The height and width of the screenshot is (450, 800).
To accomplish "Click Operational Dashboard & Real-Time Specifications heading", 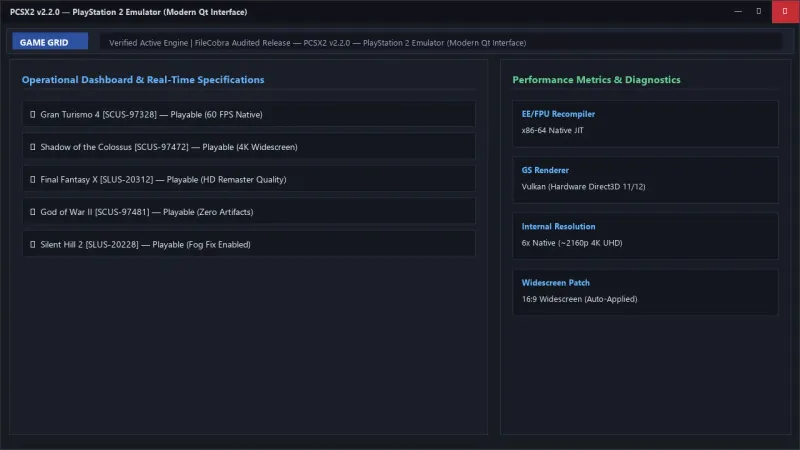I will click(x=143, y=80).
